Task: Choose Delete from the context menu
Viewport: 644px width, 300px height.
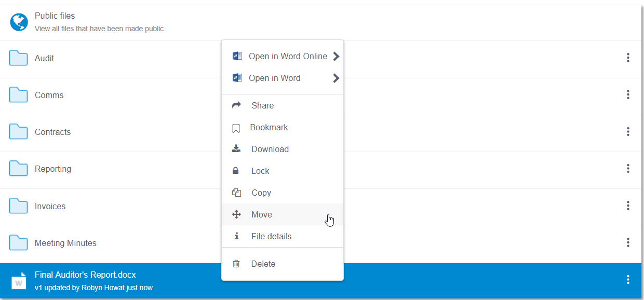Action: 263,263
